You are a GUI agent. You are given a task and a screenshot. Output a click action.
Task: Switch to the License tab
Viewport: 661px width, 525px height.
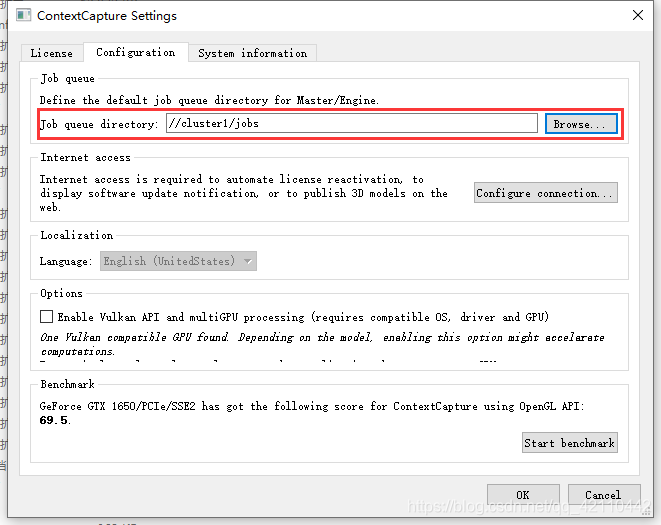tap(51, 53)
